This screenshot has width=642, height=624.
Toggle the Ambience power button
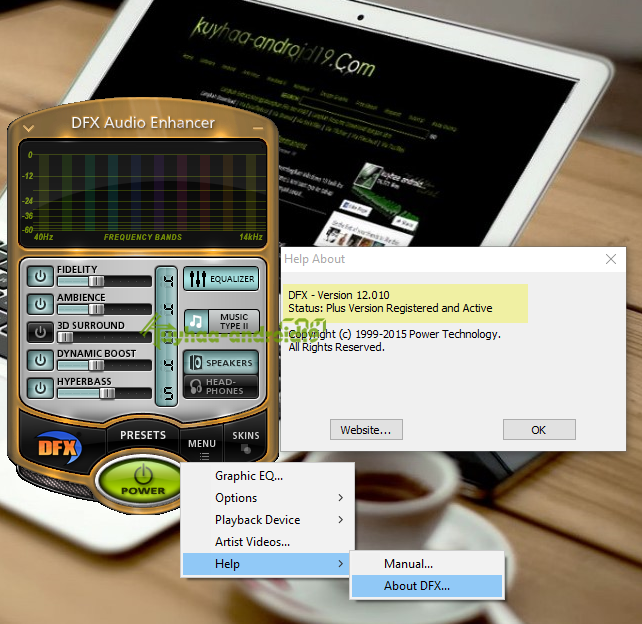tap(40, 304)
